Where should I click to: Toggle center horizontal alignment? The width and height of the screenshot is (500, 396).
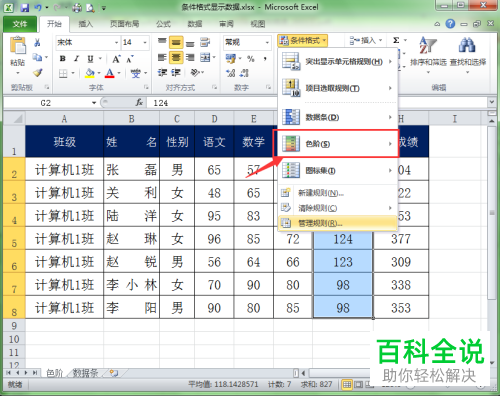176,57
